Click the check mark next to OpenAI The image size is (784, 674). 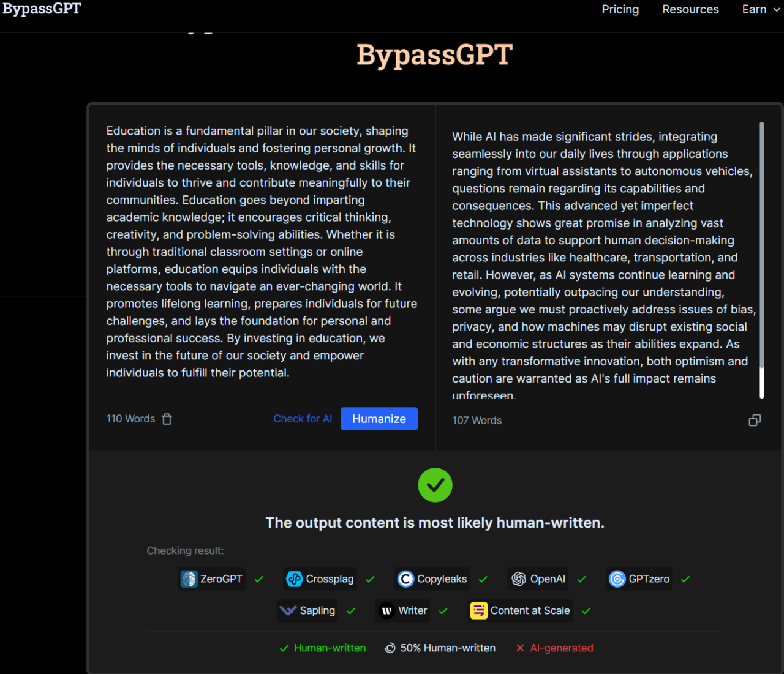(582, 579)
